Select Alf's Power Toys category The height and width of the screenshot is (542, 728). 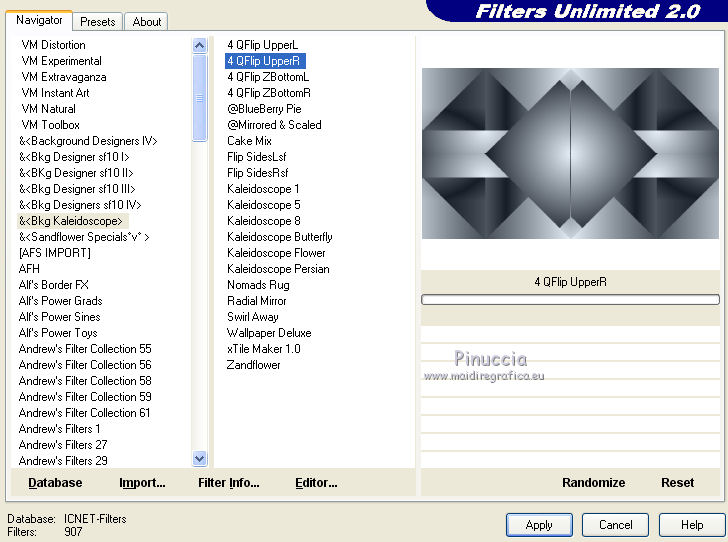click(x=58, y=333)
